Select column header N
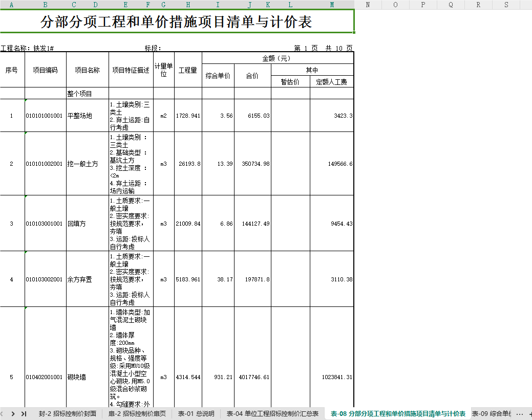This screenshot has height=420, width=532. (368, 5)
